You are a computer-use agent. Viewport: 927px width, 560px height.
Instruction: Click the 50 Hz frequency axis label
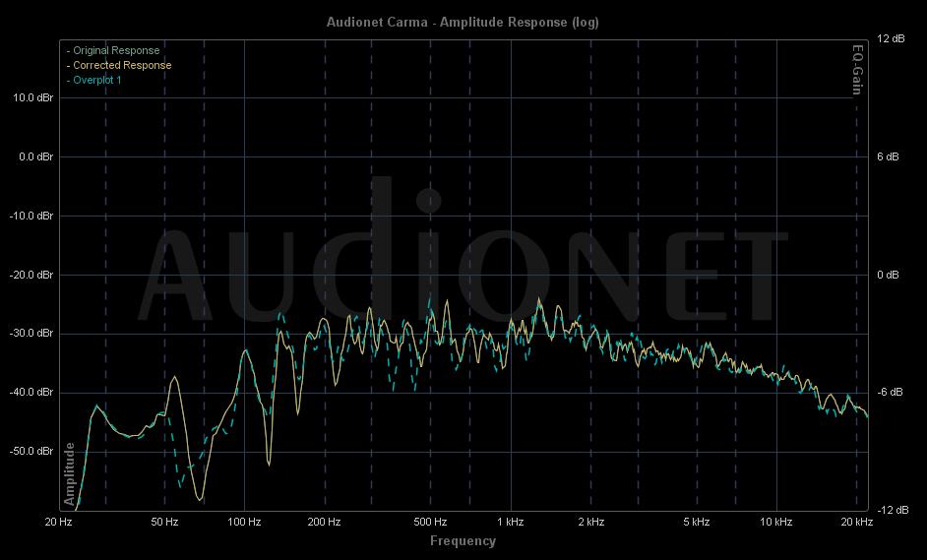tap(164, 521)
